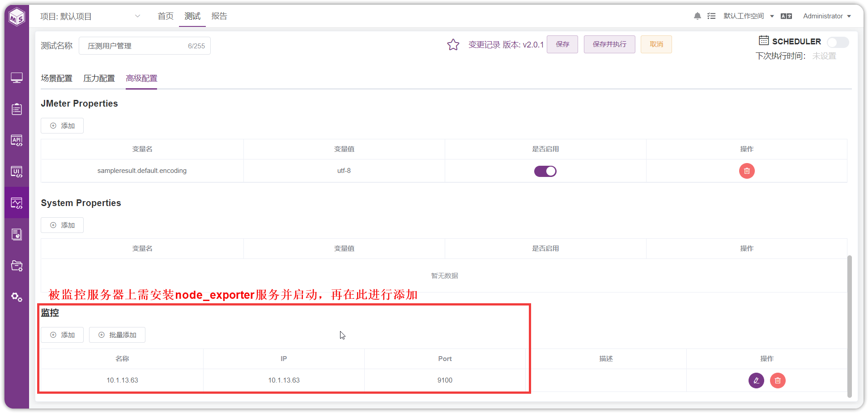Open the UI test sidebar icon
Image resolution: width=868 pixels, height=413 pixels.
pyautogui.click(x=17, y=172)
